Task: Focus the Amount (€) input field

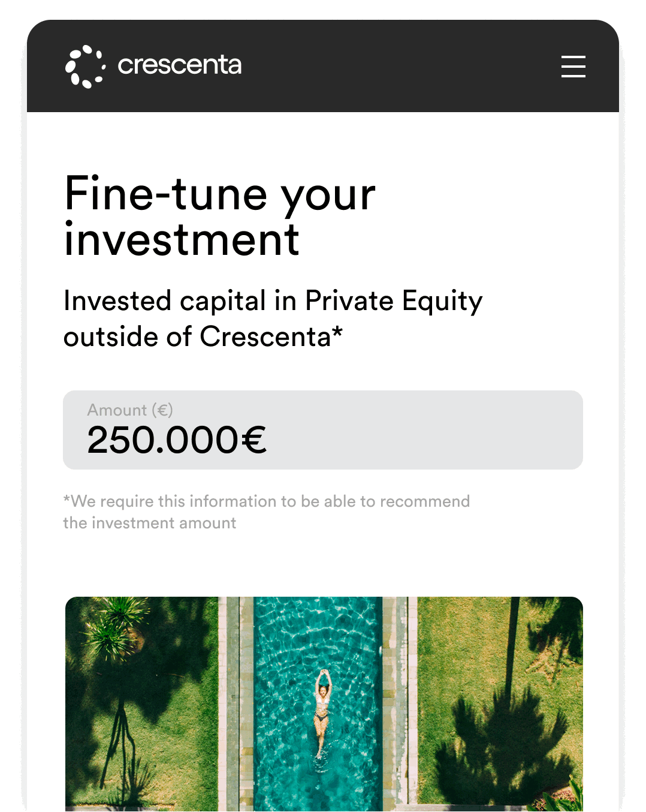Action: (323, 430)
